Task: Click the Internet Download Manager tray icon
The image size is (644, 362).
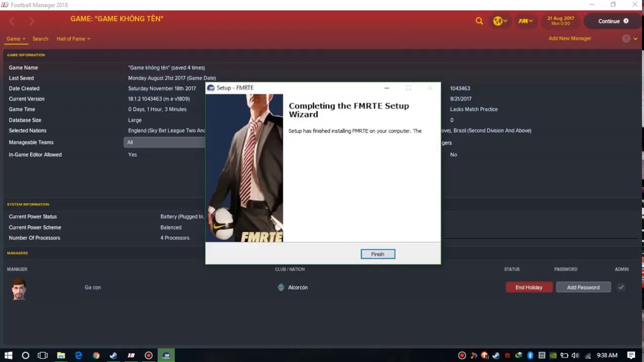Action: [519, 355]
